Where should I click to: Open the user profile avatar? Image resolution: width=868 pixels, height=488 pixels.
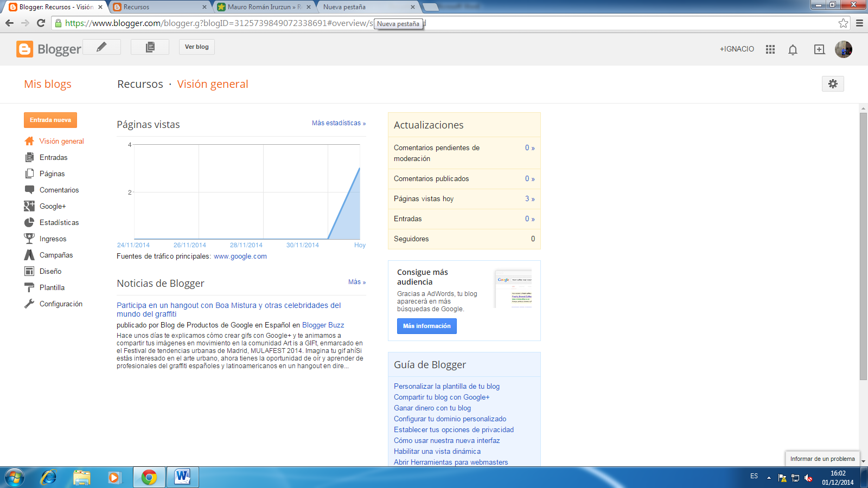coord(844,49)
